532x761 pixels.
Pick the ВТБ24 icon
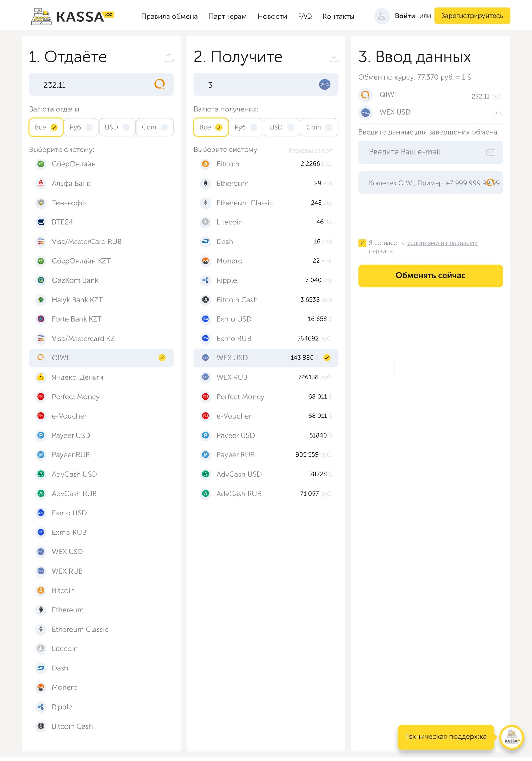(x=41, y=222)
